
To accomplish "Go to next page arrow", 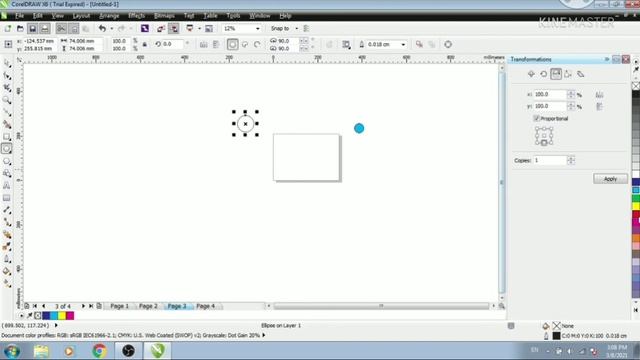I will (x=83, y=306).
